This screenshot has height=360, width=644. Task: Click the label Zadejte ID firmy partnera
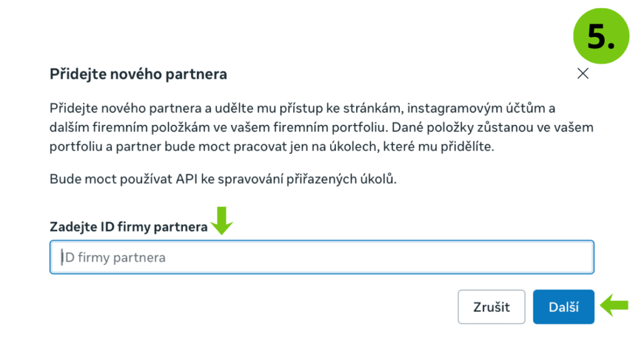pos(128,227)
